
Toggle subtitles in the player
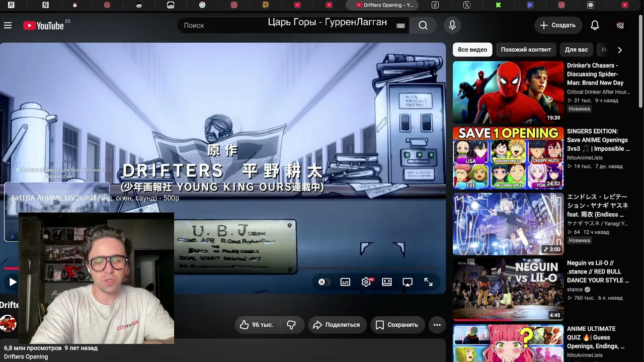[345, 282]
